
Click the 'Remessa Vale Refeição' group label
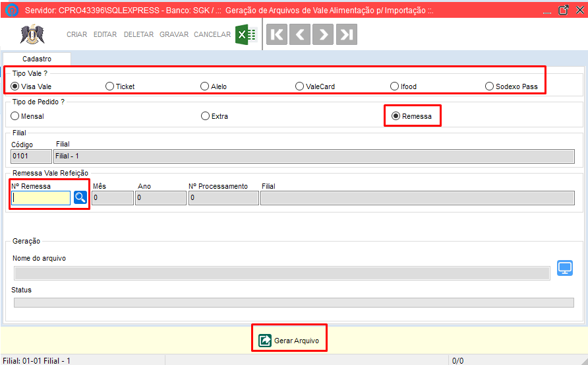point(50,173)
